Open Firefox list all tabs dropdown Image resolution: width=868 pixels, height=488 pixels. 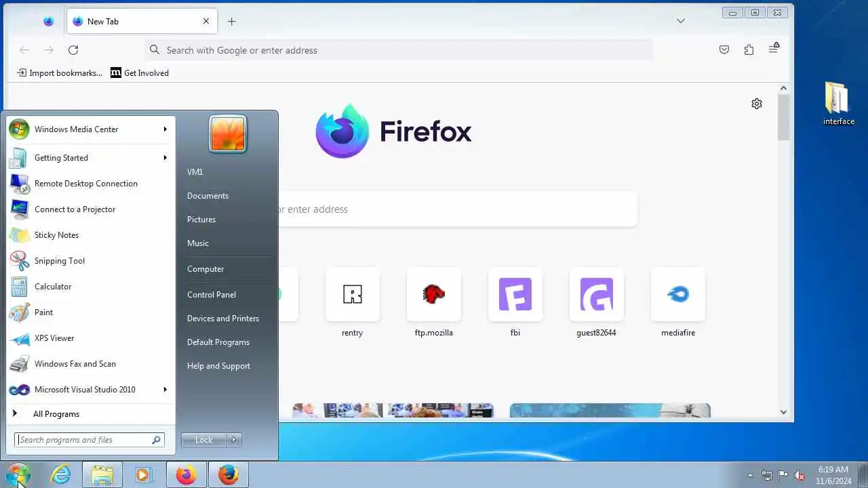pyautogui.click(x=681, y=21)
